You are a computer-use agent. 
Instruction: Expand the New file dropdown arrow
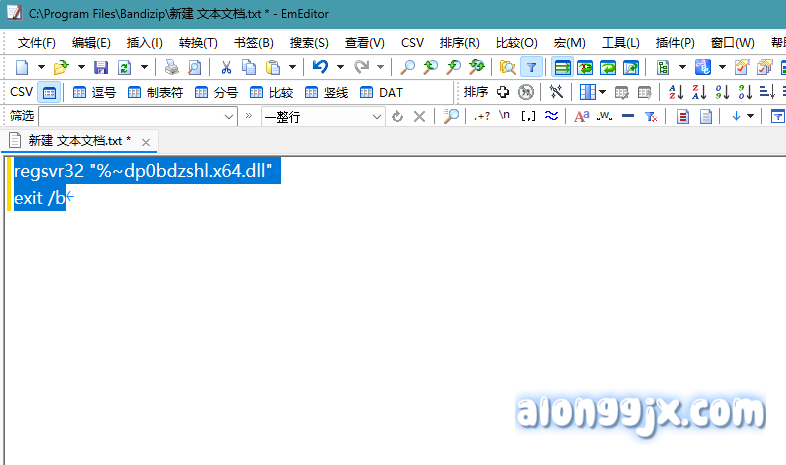click(x=41, y=67)
